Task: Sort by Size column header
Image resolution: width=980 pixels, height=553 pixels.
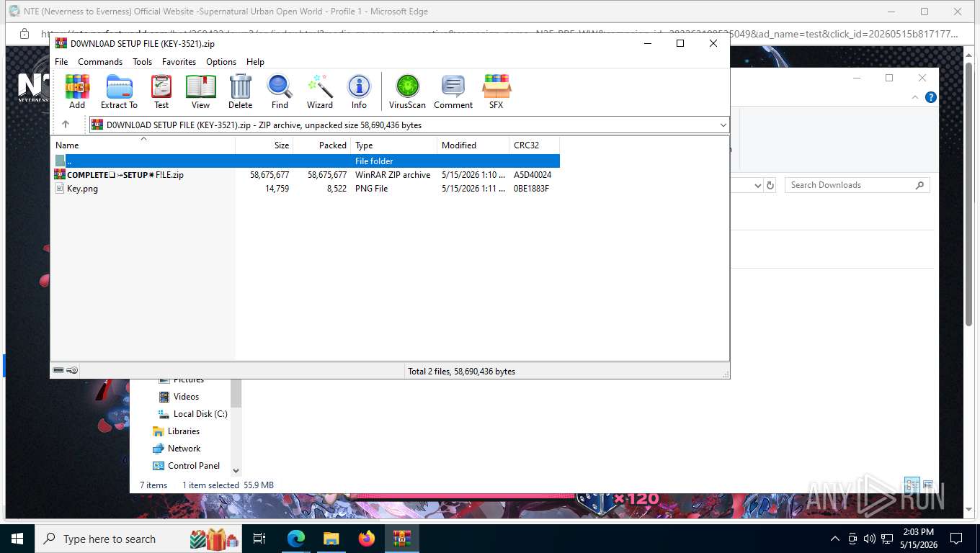Action: pyautogui.click(x=264, y=145)
